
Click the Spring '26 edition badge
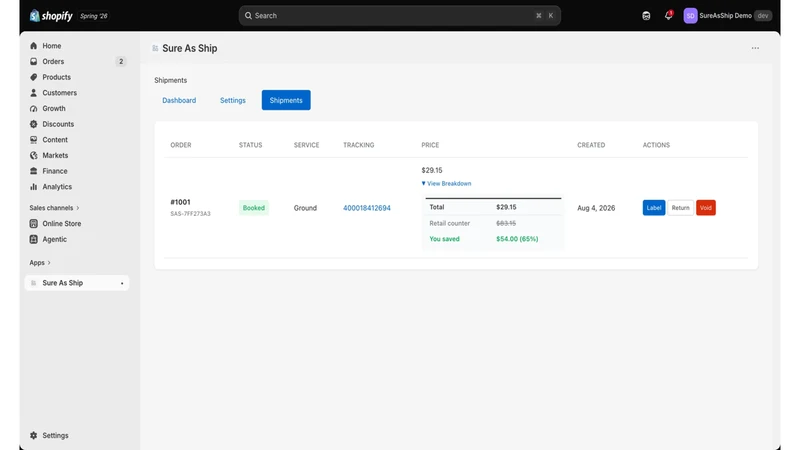(x=93, y=16)
